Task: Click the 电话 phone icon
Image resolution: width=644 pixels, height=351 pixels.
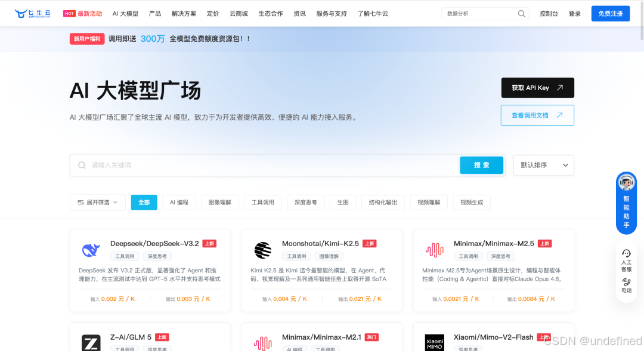Action: (626, 282)
